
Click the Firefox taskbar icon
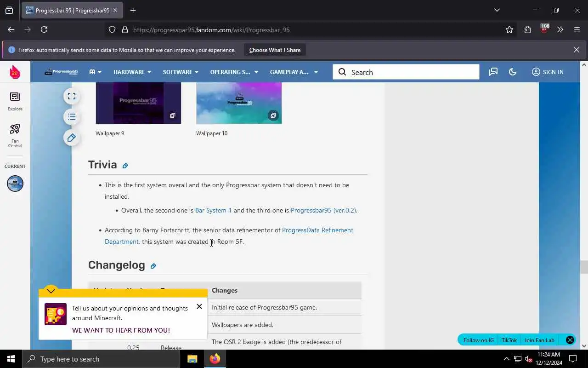tap(215, 359)
